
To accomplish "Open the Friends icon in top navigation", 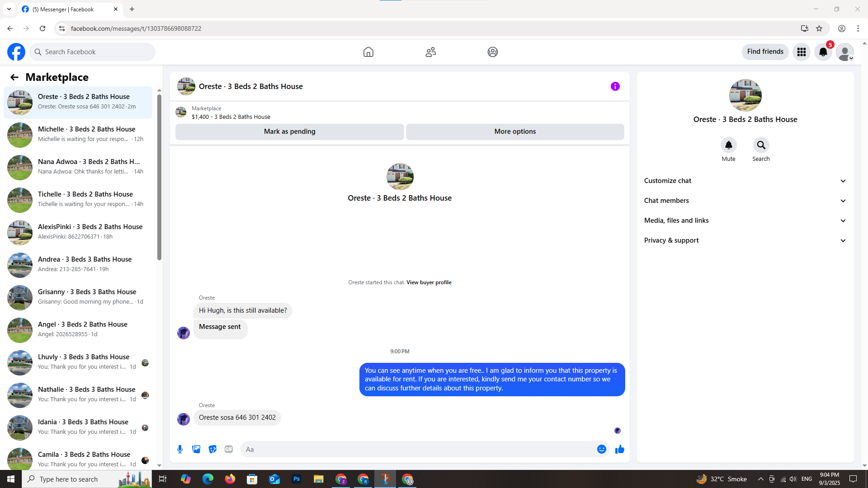I will 431,52.
